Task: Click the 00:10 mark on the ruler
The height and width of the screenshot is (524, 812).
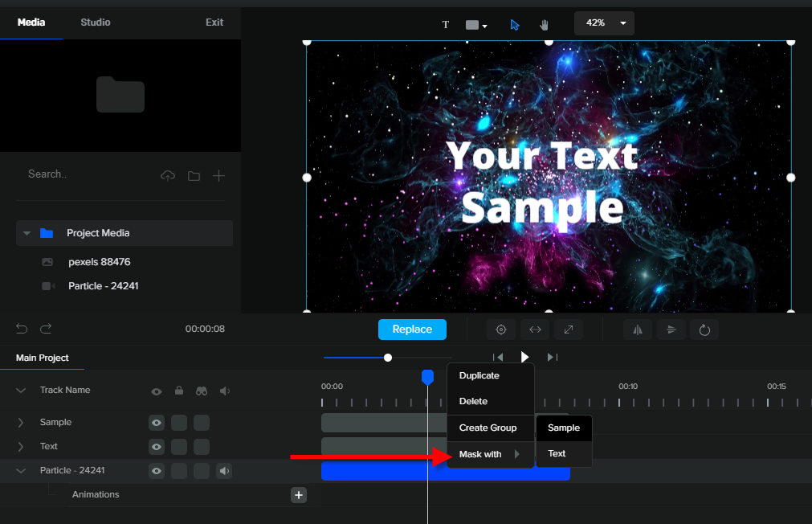Action: (x=627, y=387)
